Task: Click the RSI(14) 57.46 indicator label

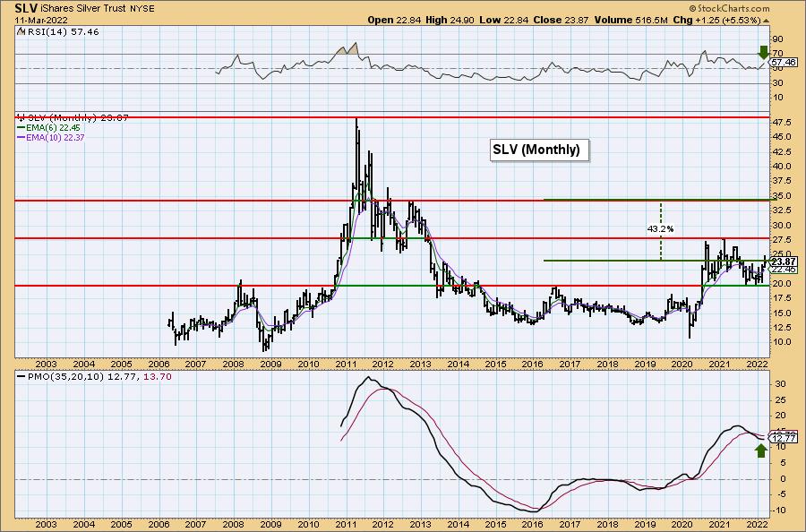Action: (x=63, y=32)
